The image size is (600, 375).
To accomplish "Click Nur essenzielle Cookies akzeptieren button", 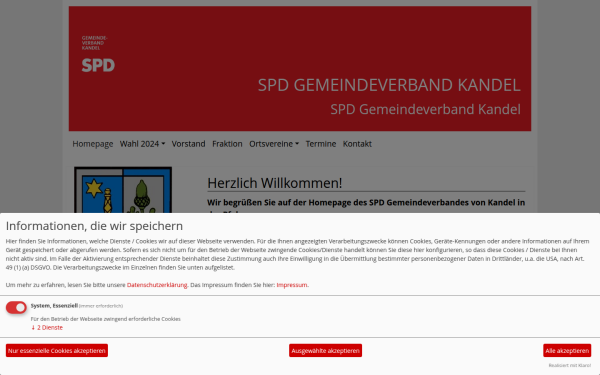I will (x=57, y=351).
